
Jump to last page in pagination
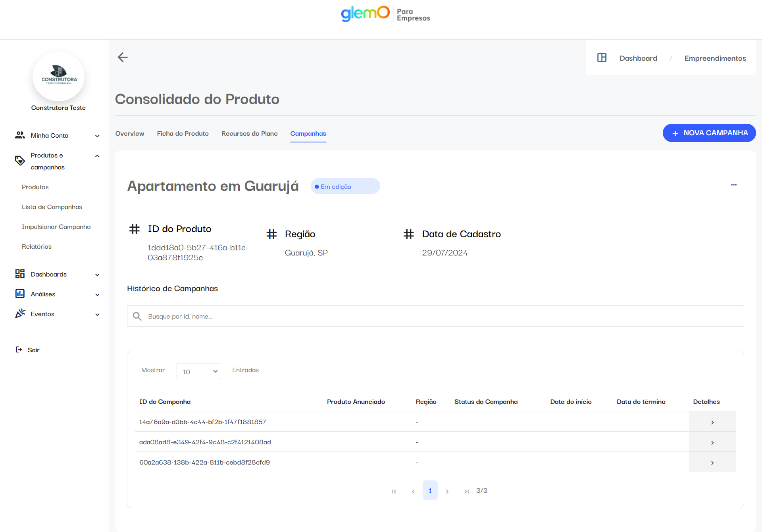pos(466,491)
